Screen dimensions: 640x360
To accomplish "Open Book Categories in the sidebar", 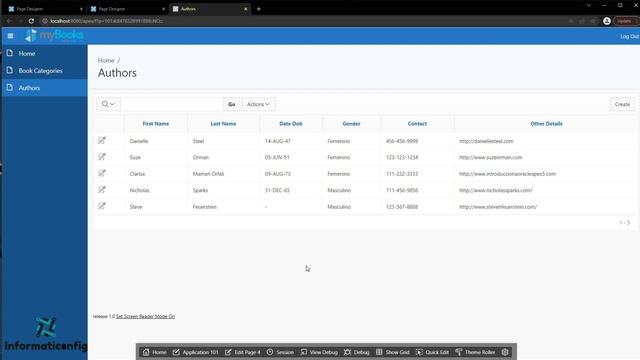I will [40, 71].
